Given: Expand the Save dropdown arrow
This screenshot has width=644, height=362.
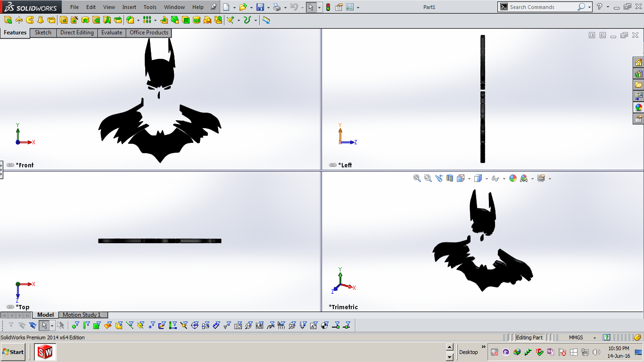Looking at the screenshot, I should pyautogui.click(x=268, y=8).
